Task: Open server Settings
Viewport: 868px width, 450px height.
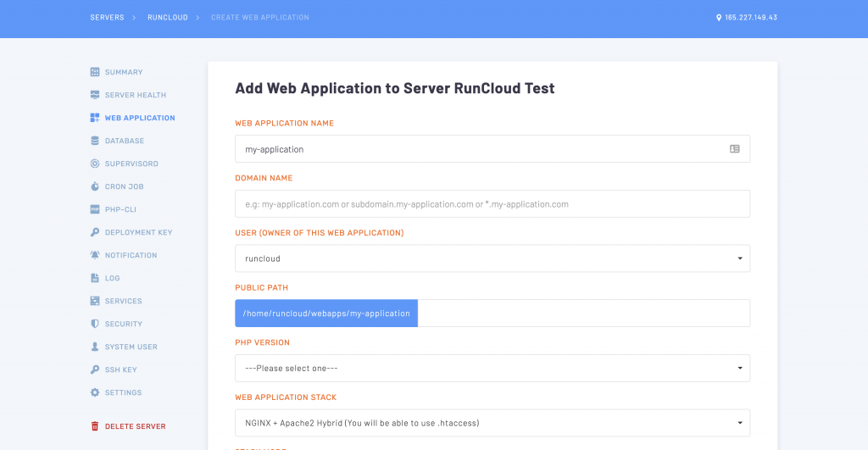Action: [x=124, y=392]
